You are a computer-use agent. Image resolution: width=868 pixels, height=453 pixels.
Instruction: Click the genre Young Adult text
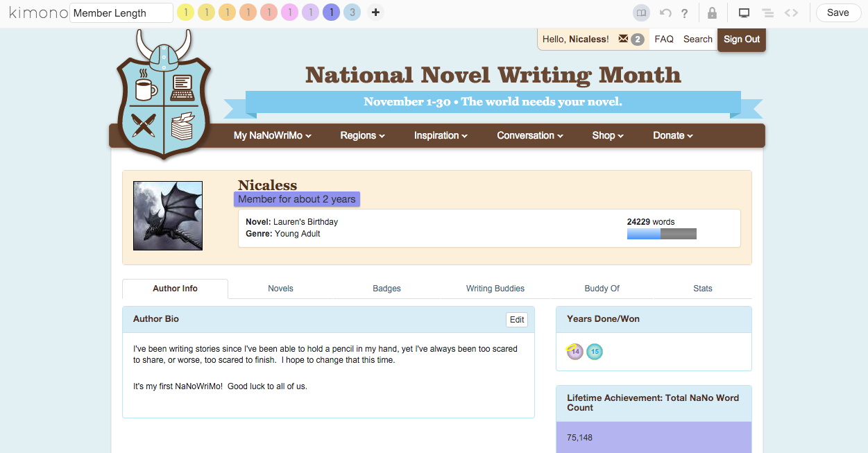[298, 234]
